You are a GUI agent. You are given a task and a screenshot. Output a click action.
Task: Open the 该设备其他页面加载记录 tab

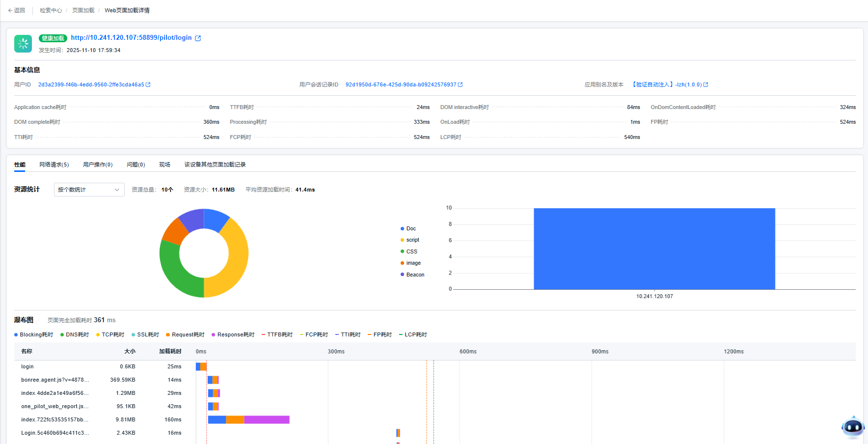tap(215, 165)
